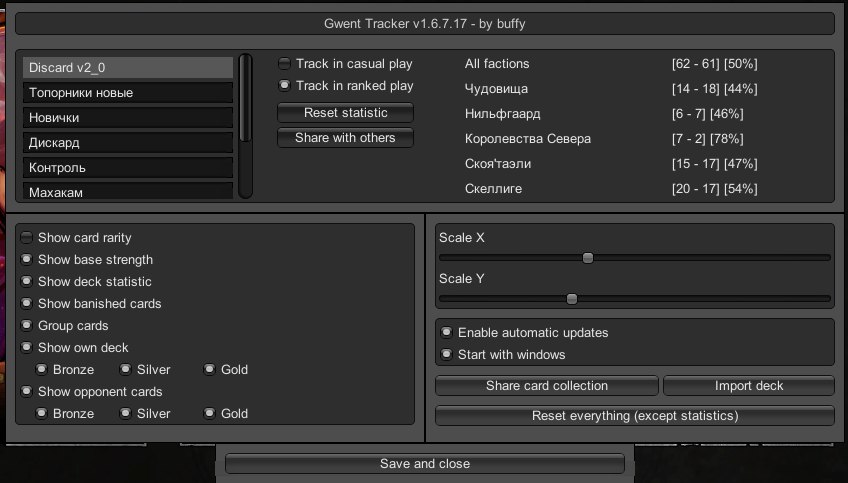Click the Reset statistic button
The width and height of the screenshot is (848, 483).
pos(345,113)
